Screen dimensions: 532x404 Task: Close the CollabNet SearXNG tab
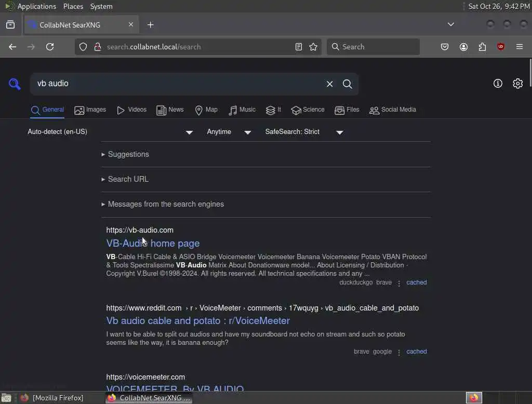(x=131, y=24)
